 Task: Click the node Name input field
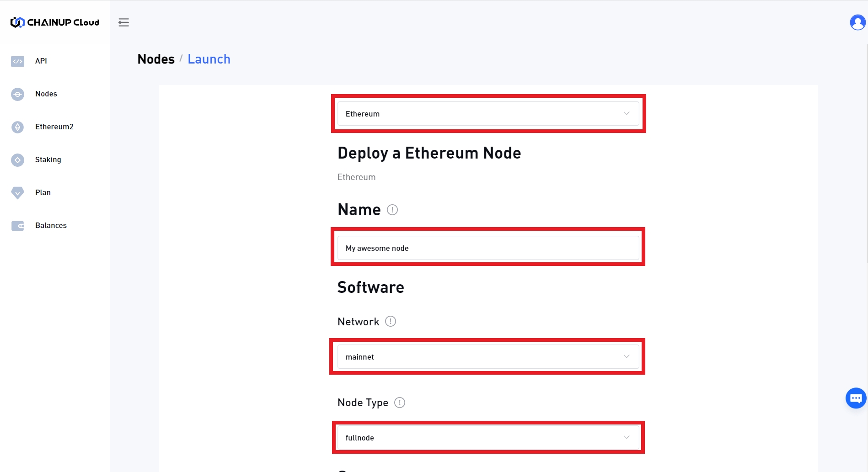pos(488,248)
